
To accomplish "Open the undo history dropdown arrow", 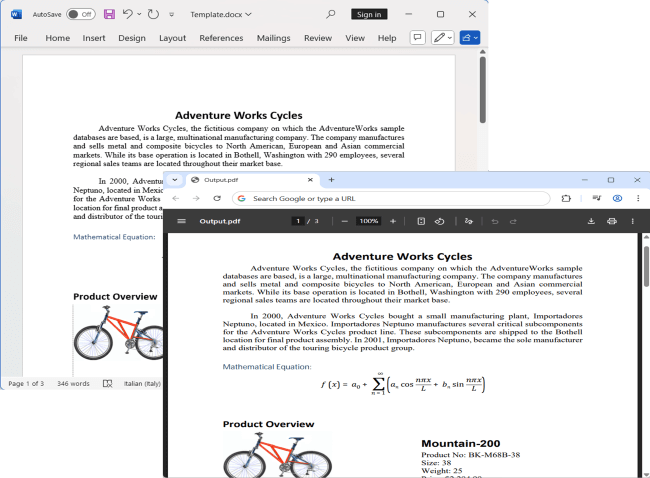I will [139, 14].
